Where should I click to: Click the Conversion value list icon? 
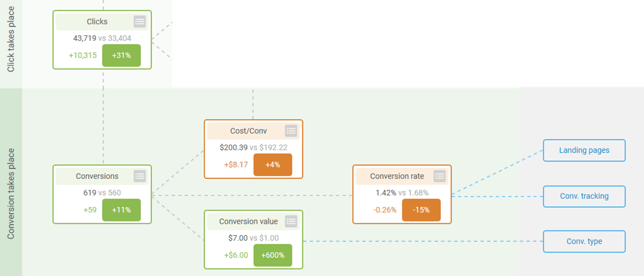point(291,221)
